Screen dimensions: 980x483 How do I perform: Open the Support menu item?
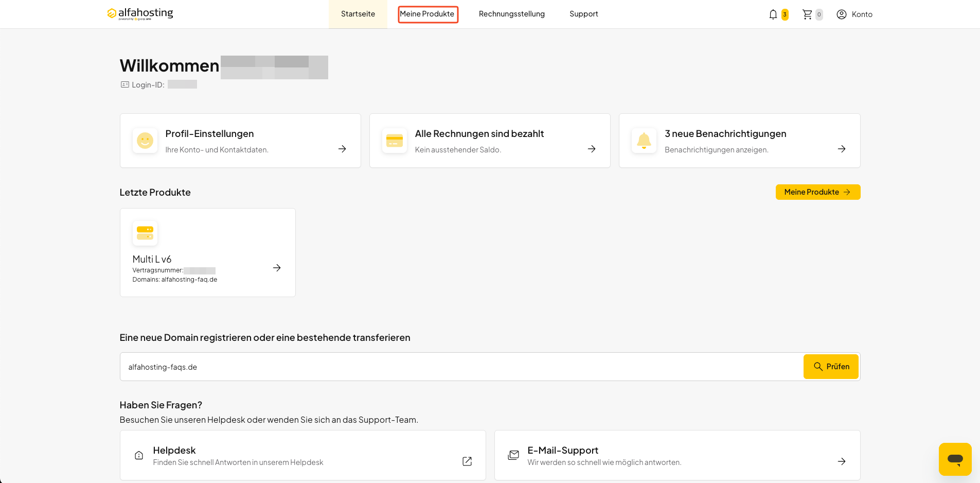pos(584,14)
